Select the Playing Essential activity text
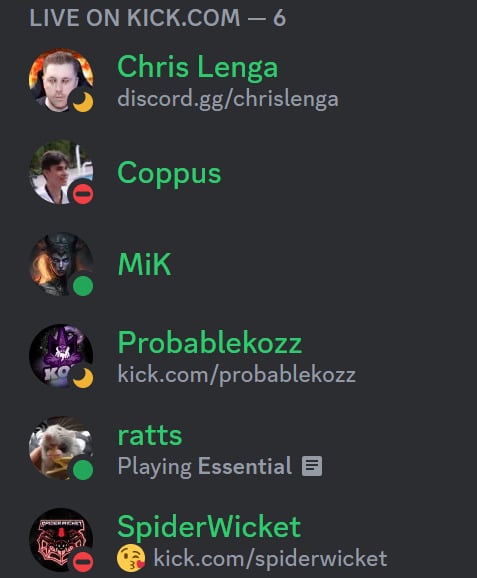The image size is (477, 578). (x=205, y=466)
